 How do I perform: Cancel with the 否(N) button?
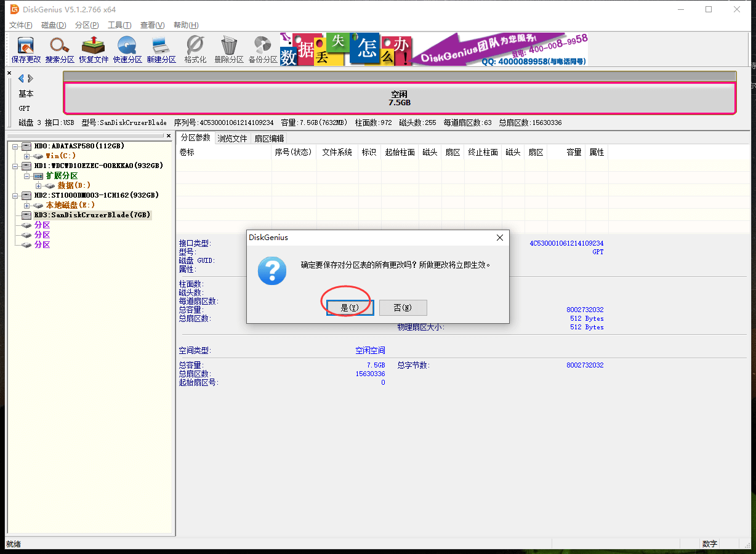403,307
